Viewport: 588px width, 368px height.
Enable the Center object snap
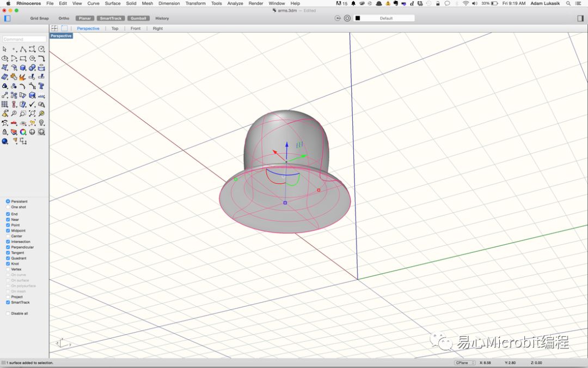[8, 236]
